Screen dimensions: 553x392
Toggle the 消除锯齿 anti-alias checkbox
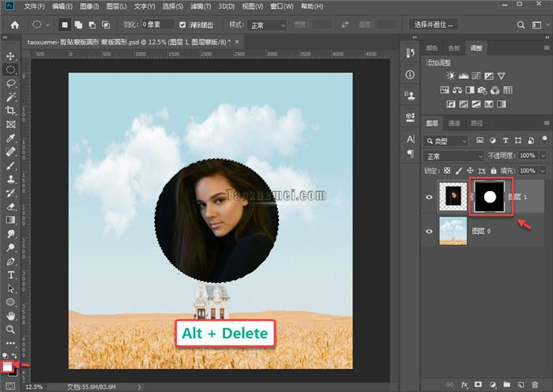click(183, 25)
